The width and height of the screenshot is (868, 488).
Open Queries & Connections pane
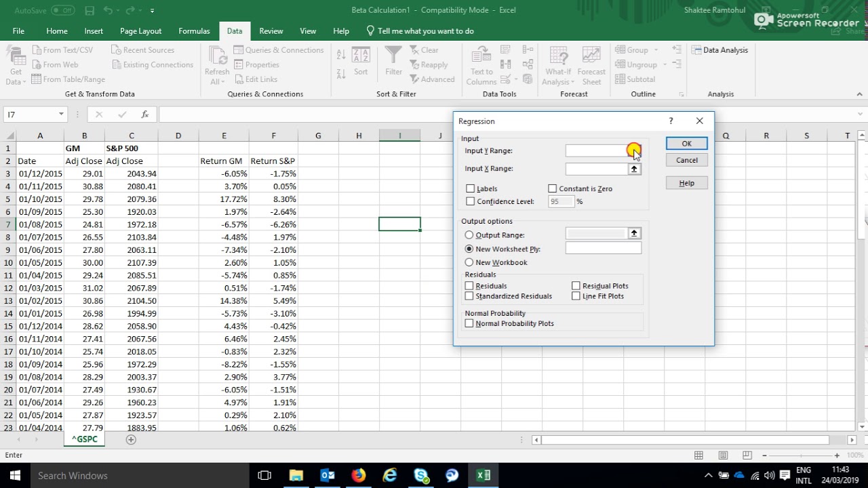coord(279,50)
